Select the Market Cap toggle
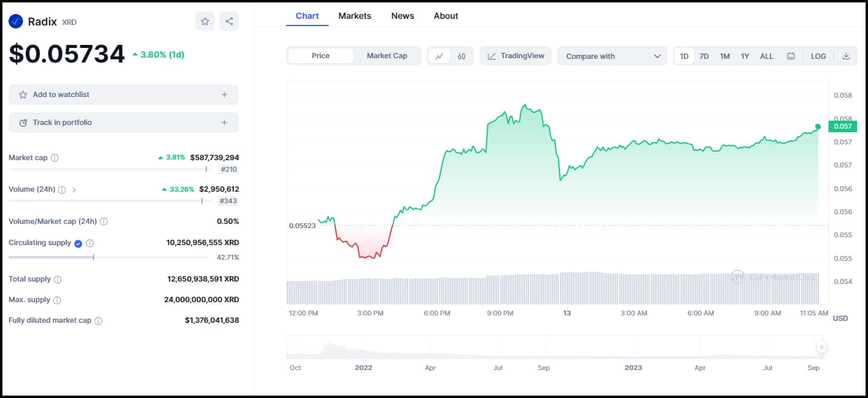The width and height of the screenshot is (868, 398). click(387, 56)
